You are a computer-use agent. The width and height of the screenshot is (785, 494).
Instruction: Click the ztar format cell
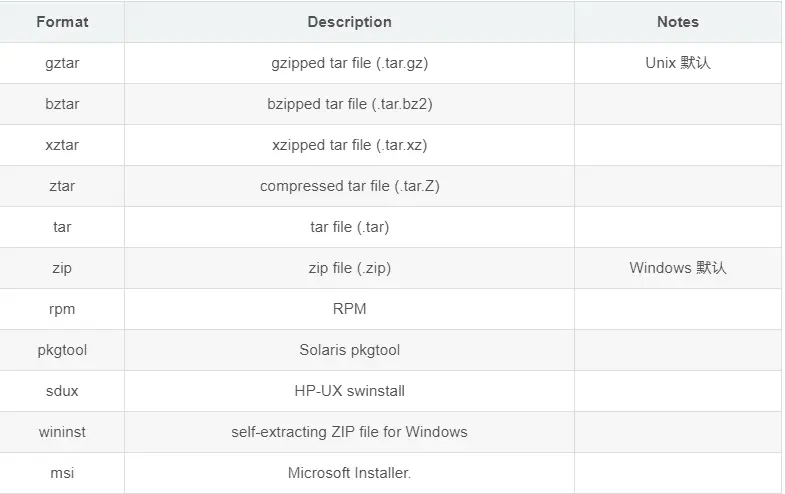[x=62, y=186]
